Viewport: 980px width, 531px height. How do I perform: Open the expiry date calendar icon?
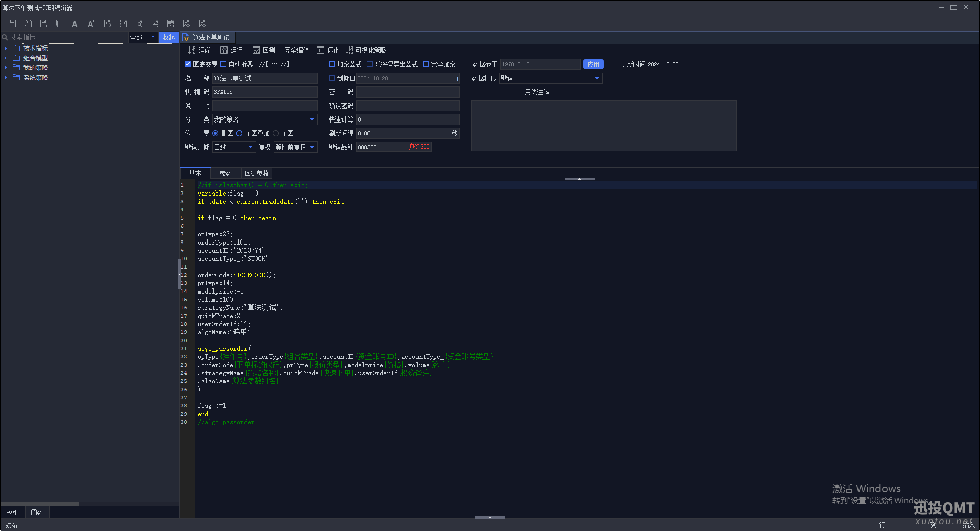pos(454,78)
